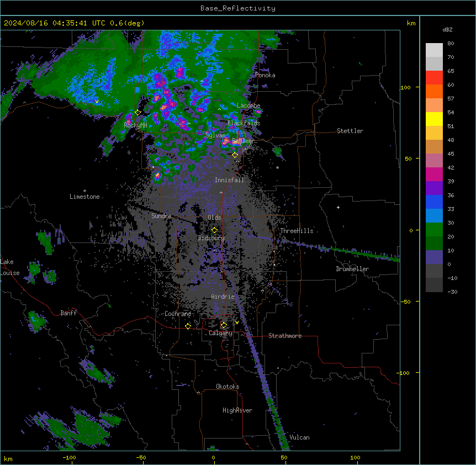Click the Lacombe city label
This screenshot has height=465, width=476.
(248, 105)
